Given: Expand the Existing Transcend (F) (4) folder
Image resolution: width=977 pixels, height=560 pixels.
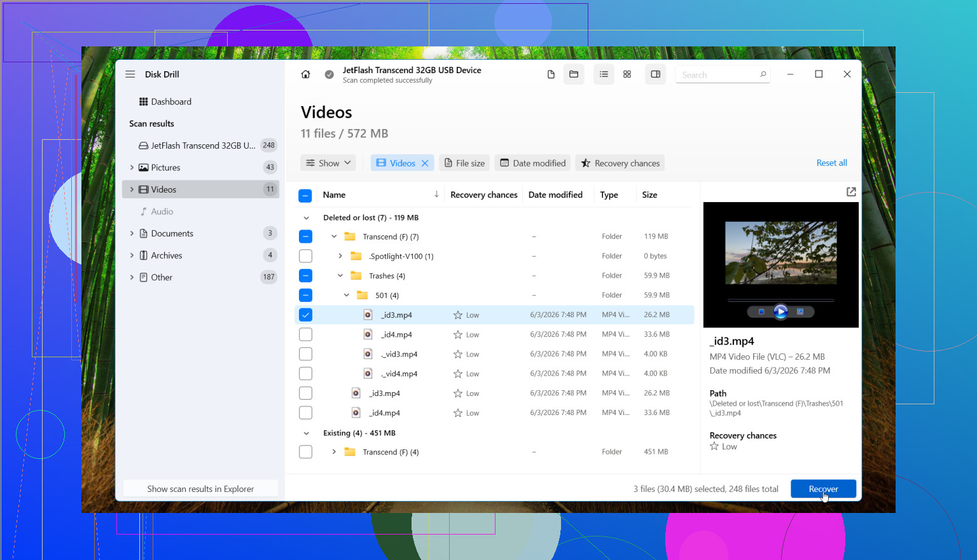Looking at the screenshot, I should 334,452.
